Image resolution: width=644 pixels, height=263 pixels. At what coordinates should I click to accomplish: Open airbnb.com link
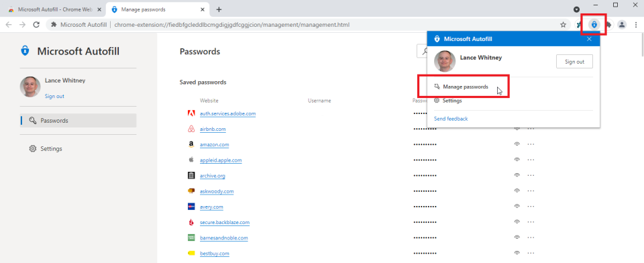[213, 129]
